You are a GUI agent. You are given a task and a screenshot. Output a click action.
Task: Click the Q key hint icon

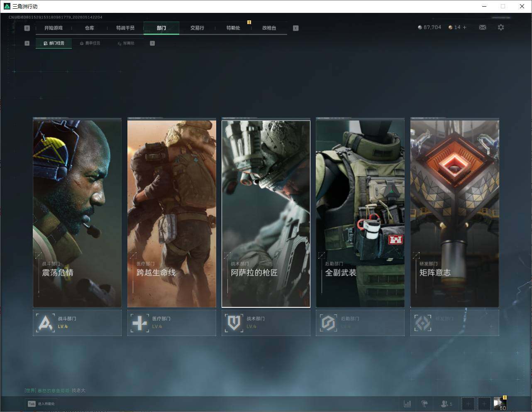coord(27,28)
